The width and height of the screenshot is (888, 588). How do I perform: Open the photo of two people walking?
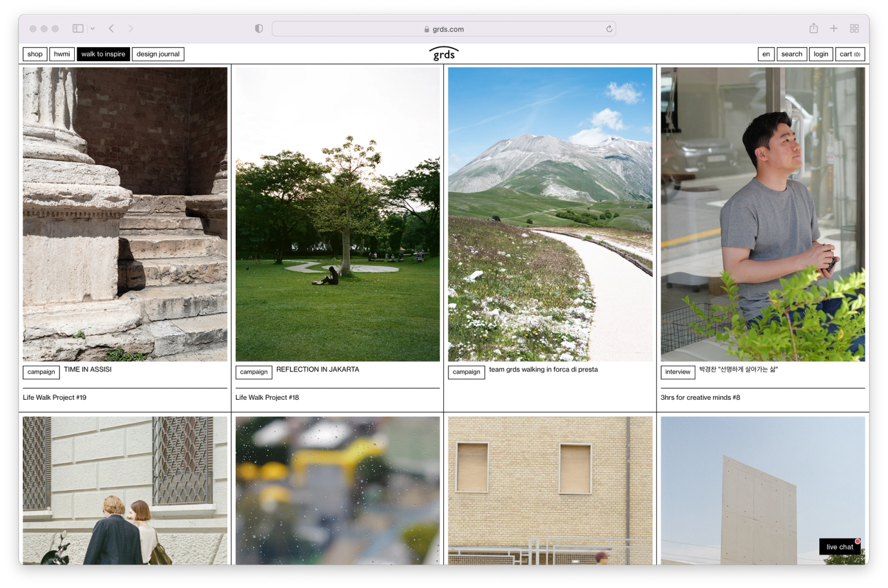click(125, 490)
